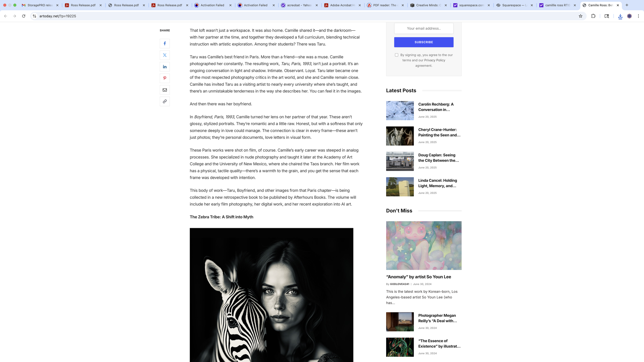
Task: Open Carolin Rechberg post link
Action: click(x=436, y=107)
